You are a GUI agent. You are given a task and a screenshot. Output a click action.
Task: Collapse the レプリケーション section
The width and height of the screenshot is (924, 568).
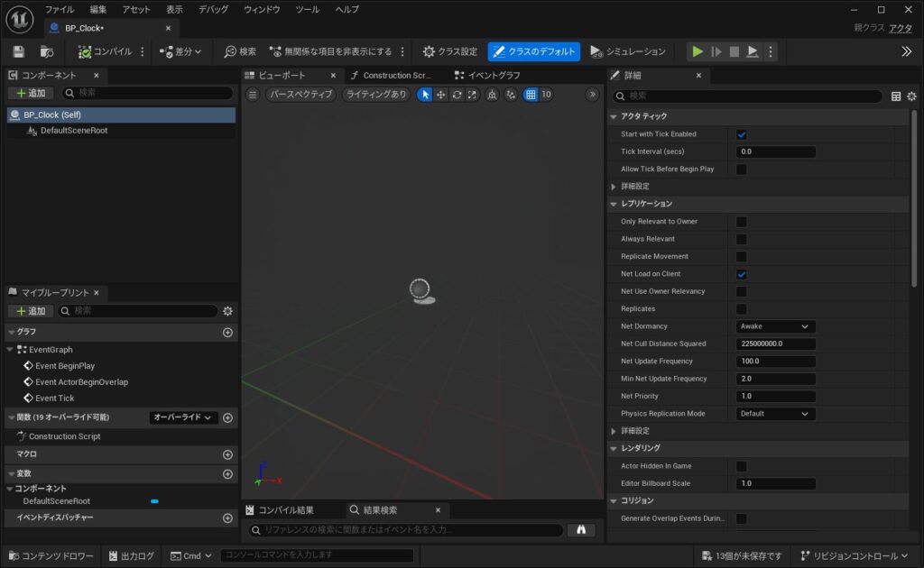pyautogui.click(x=614, y=204)
